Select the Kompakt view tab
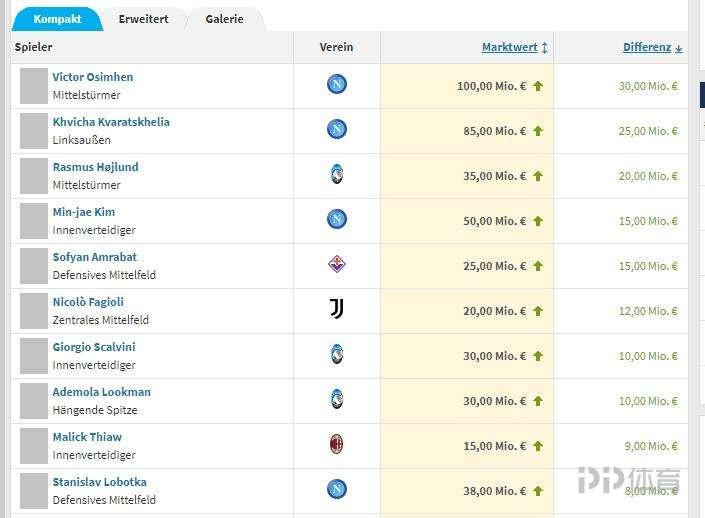705x518 pixels. tap(57, 19)
